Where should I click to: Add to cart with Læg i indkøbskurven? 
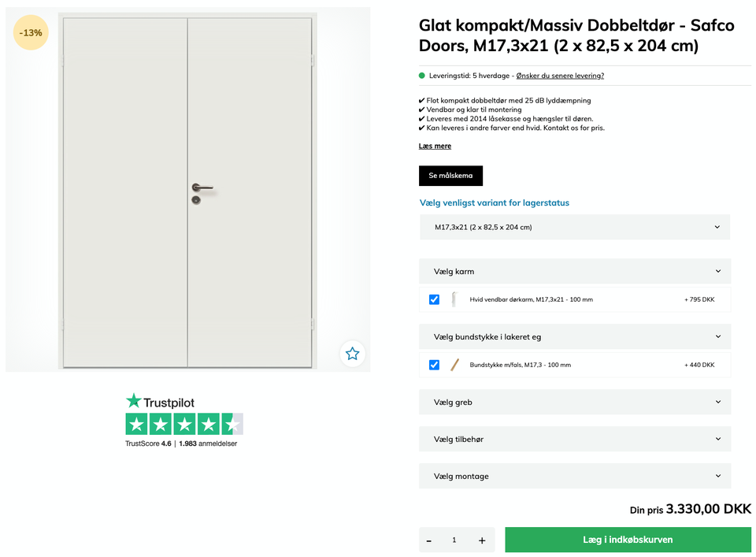click(628, 540)
